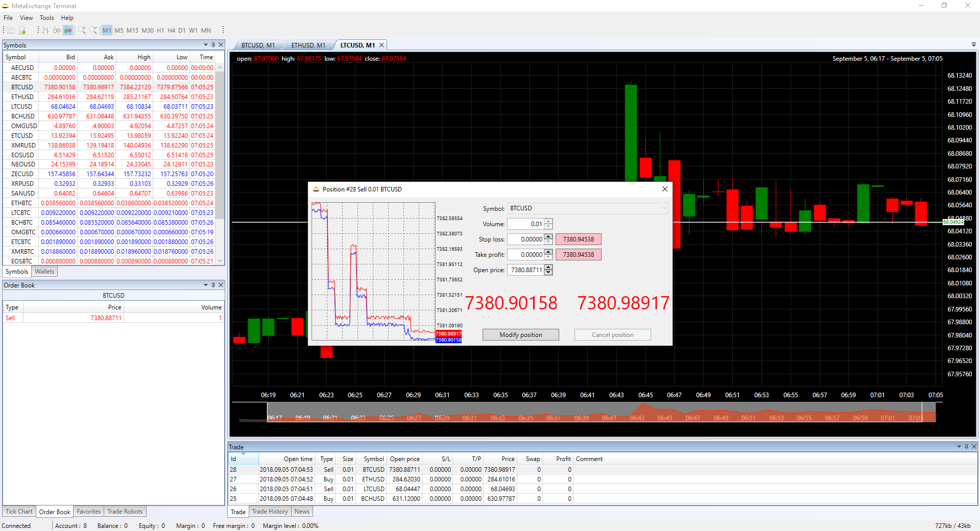
Task: Switch to hollow candlestick chart icon
Action: click(x=57, y=31)
